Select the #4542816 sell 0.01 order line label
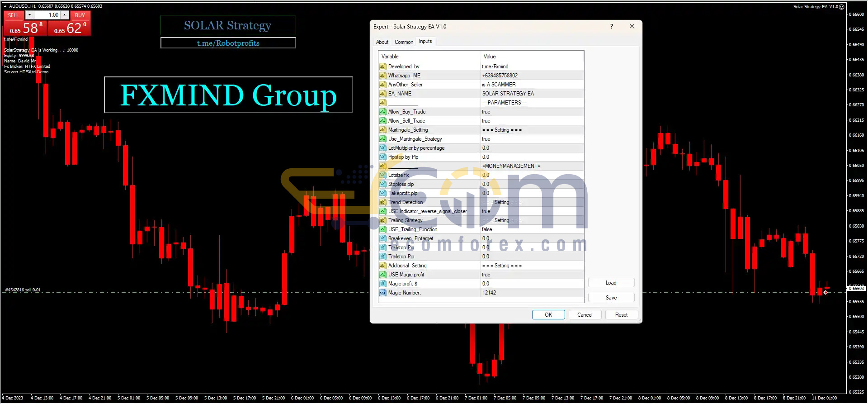 (23, 290)
